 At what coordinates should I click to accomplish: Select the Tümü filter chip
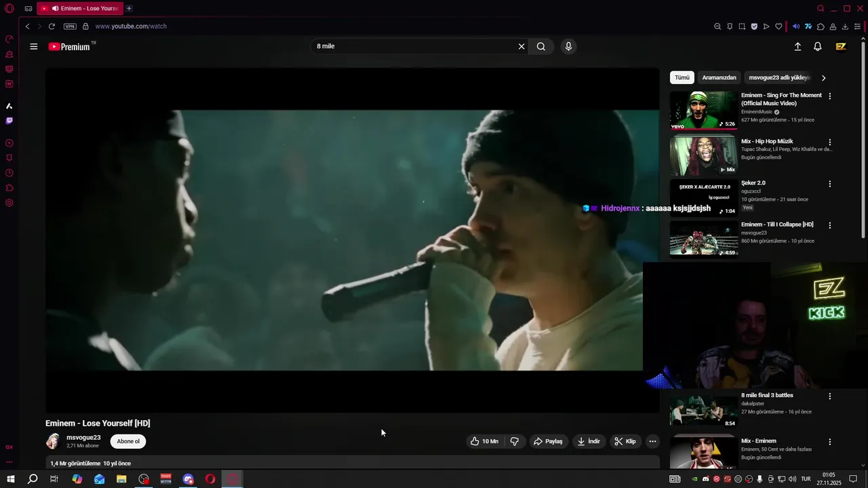[x=682, y=78]
